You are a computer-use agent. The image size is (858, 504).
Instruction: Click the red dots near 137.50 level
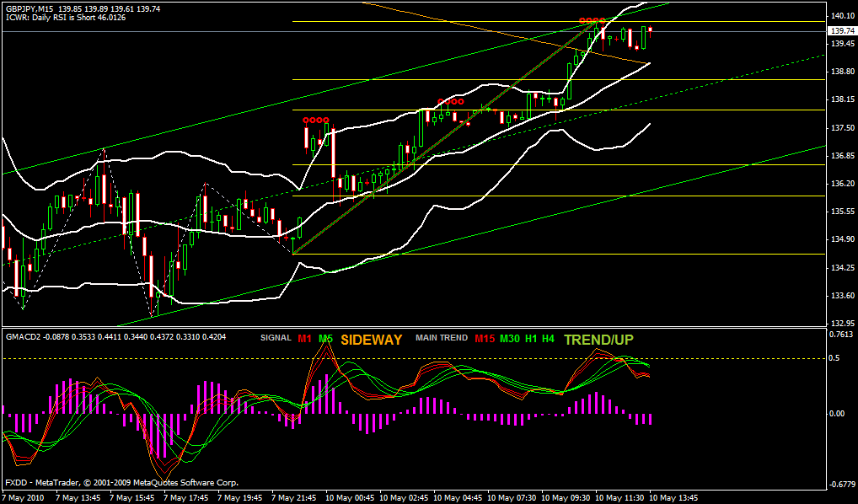[x=316, y=120]
